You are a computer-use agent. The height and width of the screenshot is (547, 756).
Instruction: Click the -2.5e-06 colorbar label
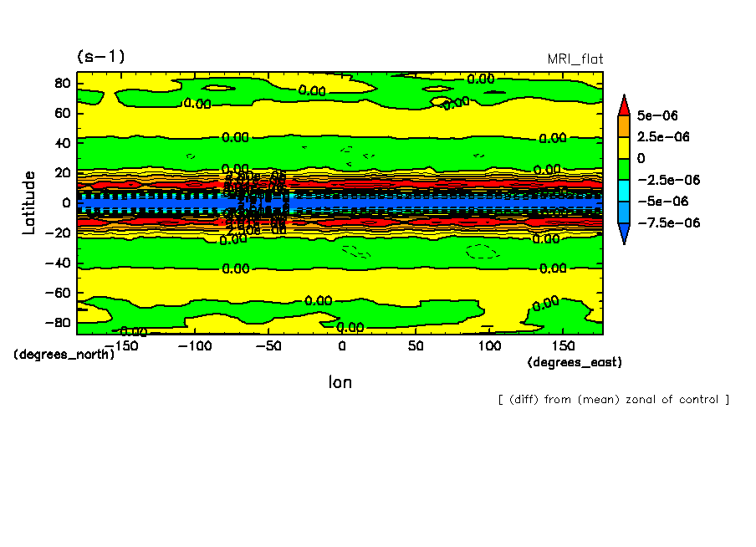668,180
